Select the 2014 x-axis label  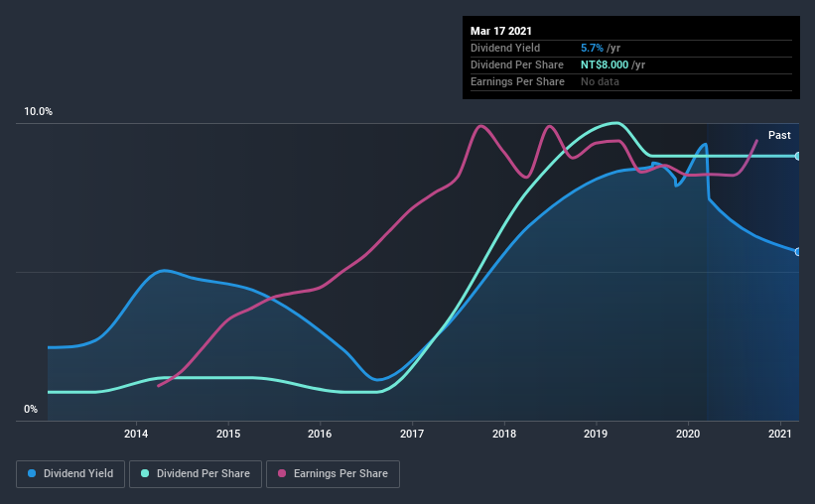[136, 434]
